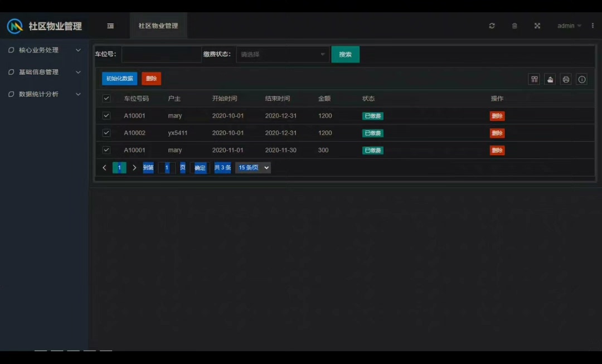This screenshot has height=364, width=602.
Task: Click the blue 初始化数据 button
Action: [x=119, y=79]
